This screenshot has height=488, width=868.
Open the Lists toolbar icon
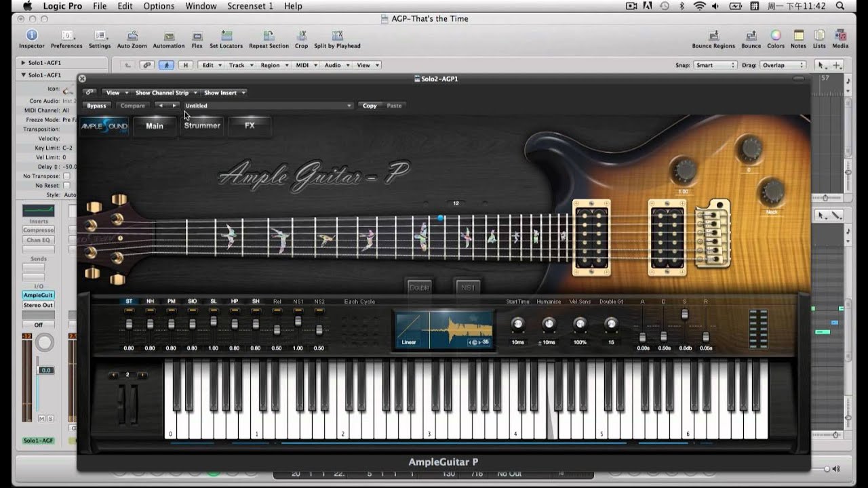point(819,39)
